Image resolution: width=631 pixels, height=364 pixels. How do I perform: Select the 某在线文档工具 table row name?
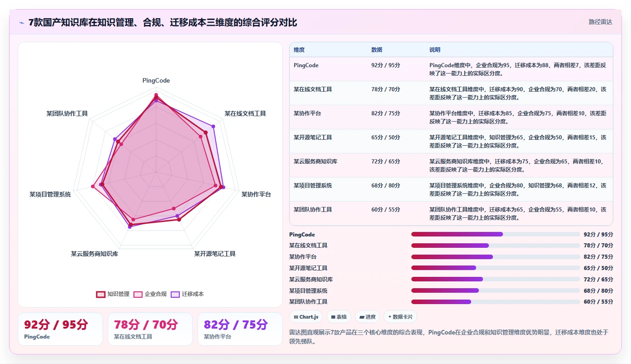pyautogui.click(x=313, y=89)
